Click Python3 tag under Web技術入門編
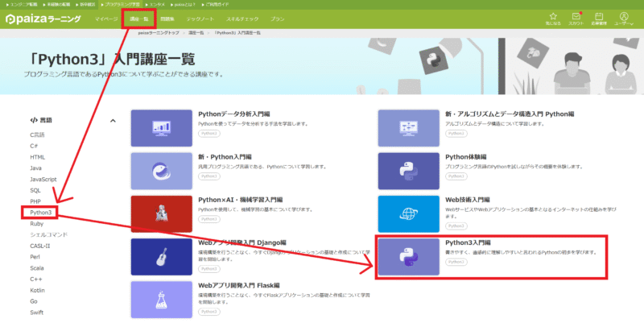The height and width of the screenshot is (327, 644). pyautogui.click(x=456, y=226)
